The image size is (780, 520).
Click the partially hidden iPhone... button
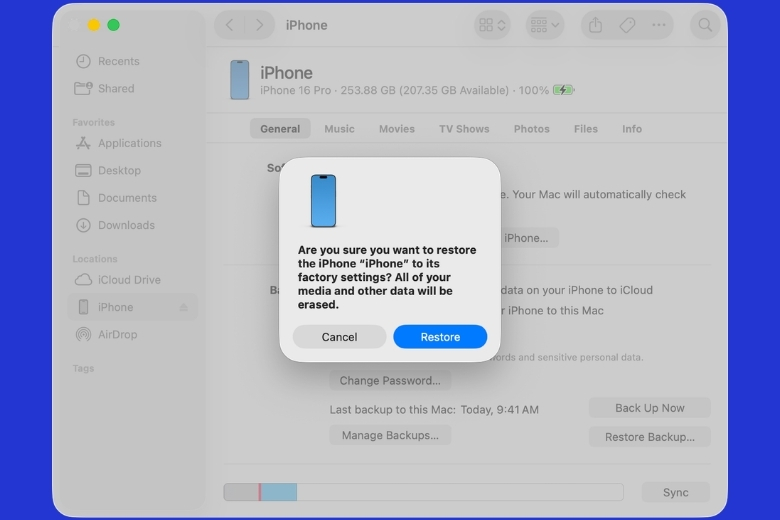click(529, 238)
